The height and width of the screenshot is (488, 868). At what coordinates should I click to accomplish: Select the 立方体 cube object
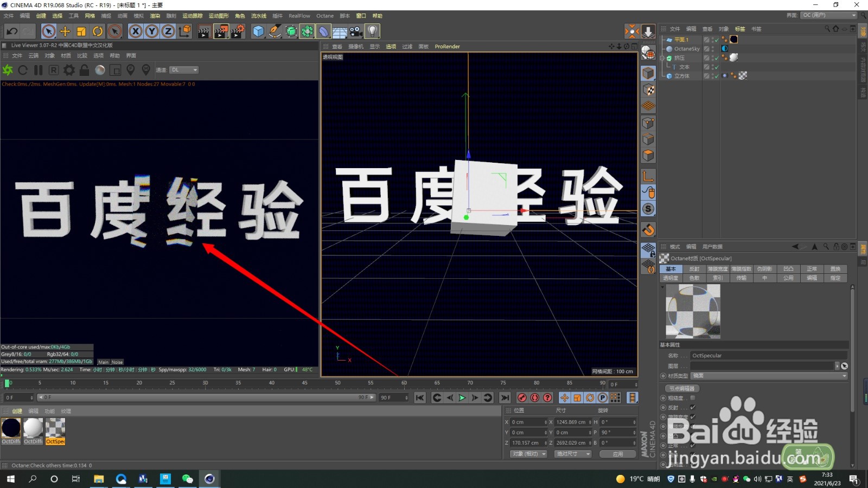(682, 76)
